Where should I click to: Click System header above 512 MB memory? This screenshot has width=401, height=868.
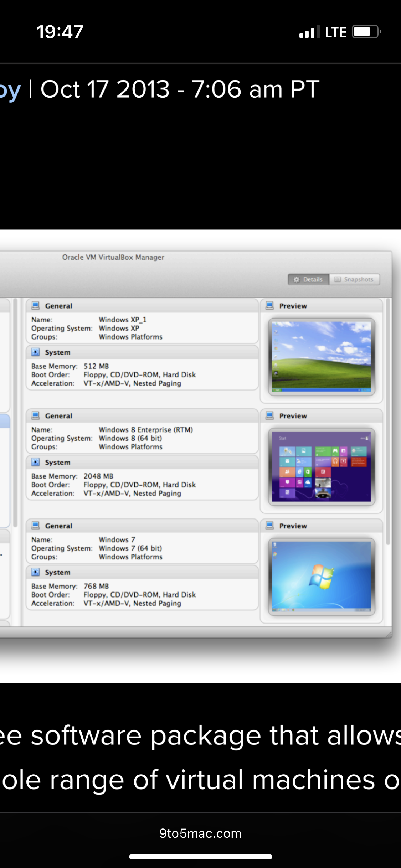pos(142,352)
